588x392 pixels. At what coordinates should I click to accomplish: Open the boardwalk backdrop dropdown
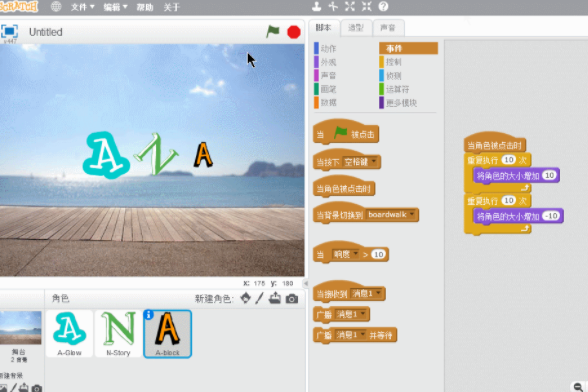(x=412, y=214)
